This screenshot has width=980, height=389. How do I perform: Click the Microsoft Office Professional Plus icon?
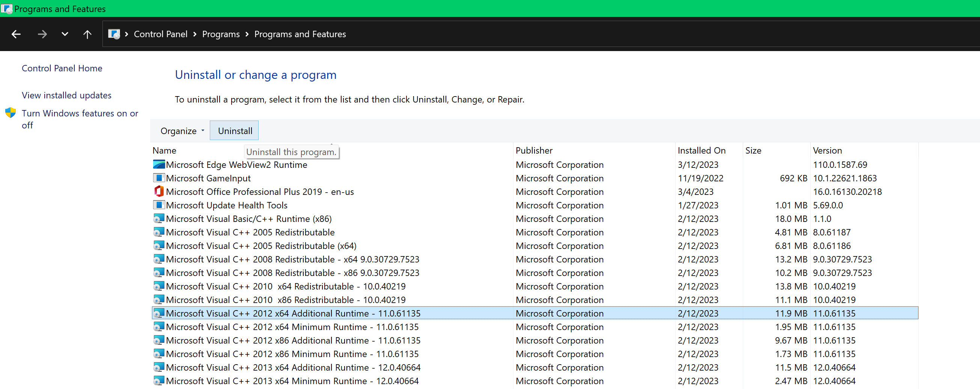[x=159, y=191]
